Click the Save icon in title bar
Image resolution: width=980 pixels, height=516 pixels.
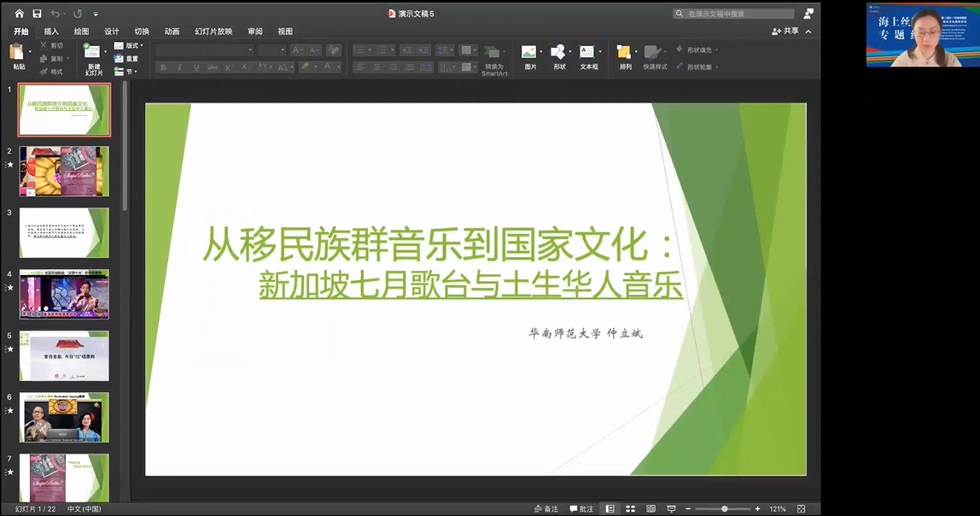[x=37, y=14]
